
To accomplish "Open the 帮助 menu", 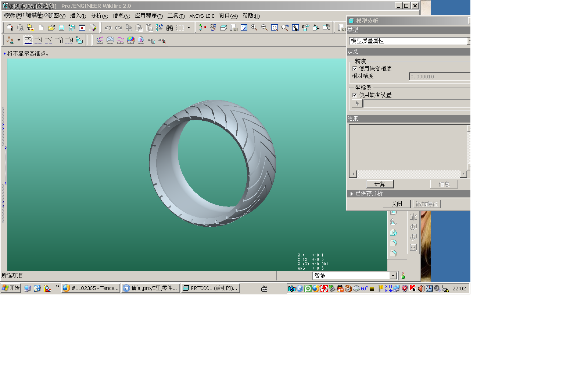I will (251, 15).
